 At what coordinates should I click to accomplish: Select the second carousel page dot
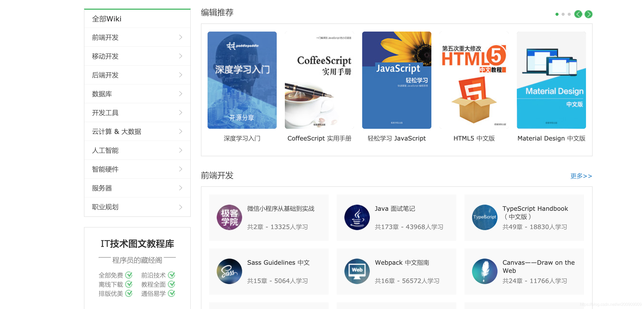coord(563,14)
